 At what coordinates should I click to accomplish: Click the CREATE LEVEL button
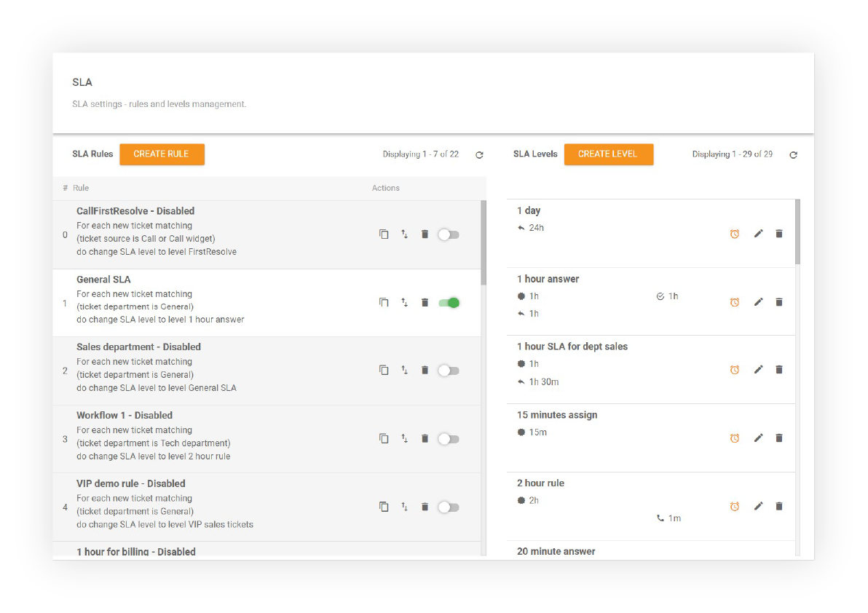coord(609,154)
